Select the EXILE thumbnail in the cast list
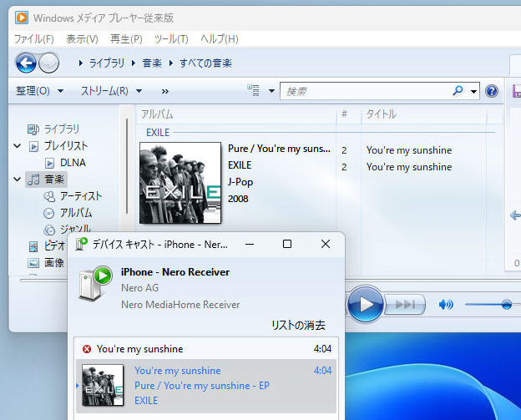Image resolution: width=521 pixels, height=420 pixels. click(103, 385)
